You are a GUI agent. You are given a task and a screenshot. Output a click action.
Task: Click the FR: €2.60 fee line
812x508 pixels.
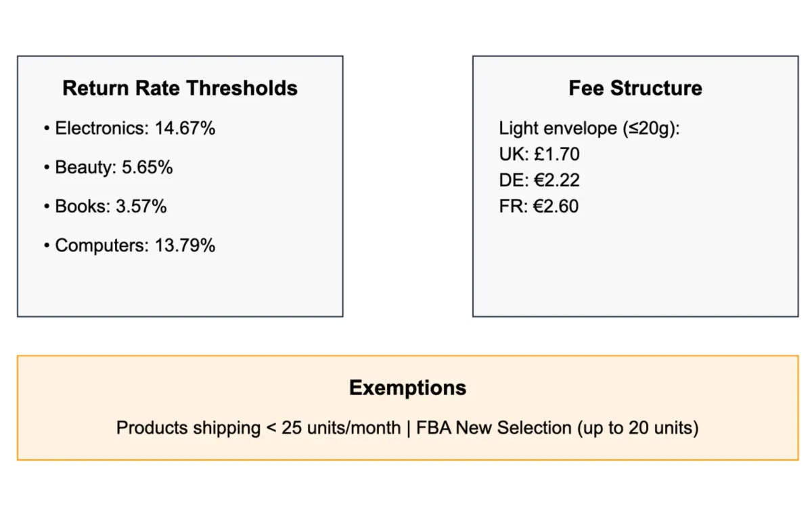point(539,207)
